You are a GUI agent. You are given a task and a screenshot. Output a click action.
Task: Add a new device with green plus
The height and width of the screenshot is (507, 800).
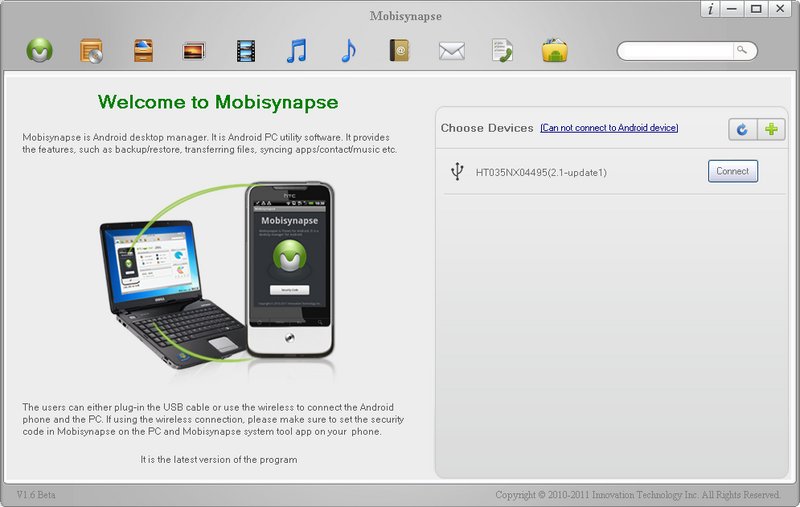771,130
